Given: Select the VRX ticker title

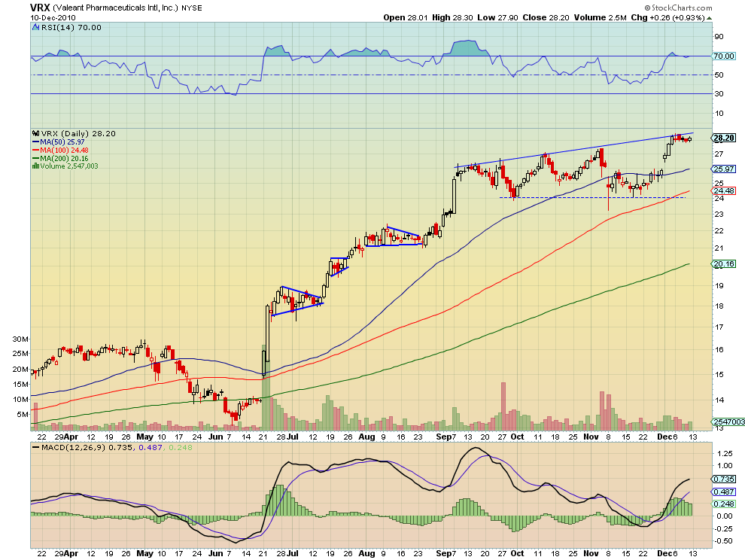Looking at the screenshot, I should [40, 8].
